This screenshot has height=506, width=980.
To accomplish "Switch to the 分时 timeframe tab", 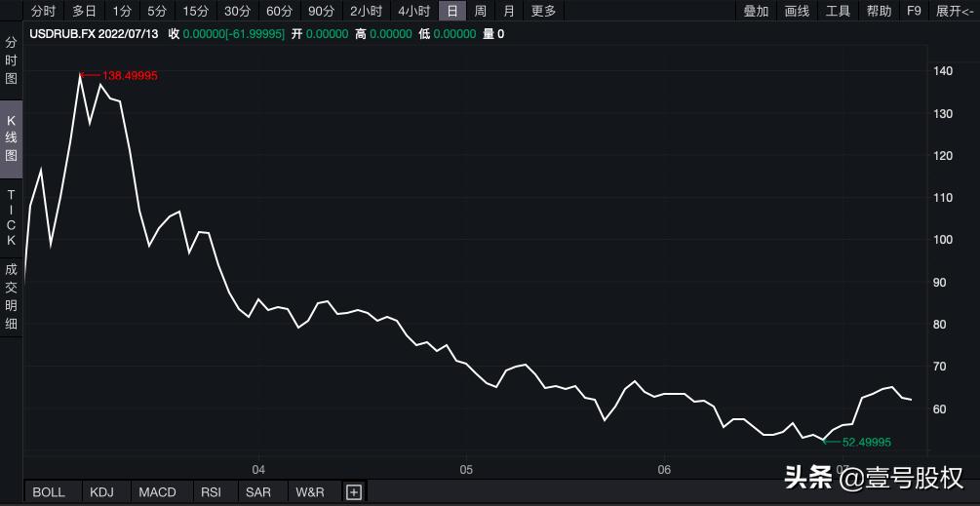I will tap(43, 11).
